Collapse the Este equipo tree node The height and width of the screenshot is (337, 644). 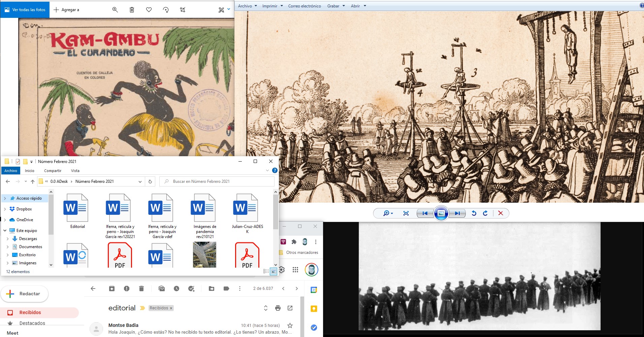pos(5,231)
